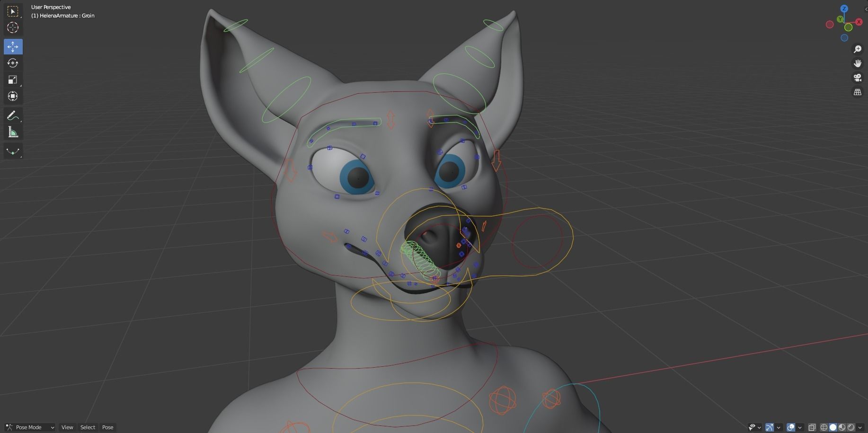Open the Select menu
Image resolution: width=868 pixels, height=433 pixels.
tap(88, 427)
